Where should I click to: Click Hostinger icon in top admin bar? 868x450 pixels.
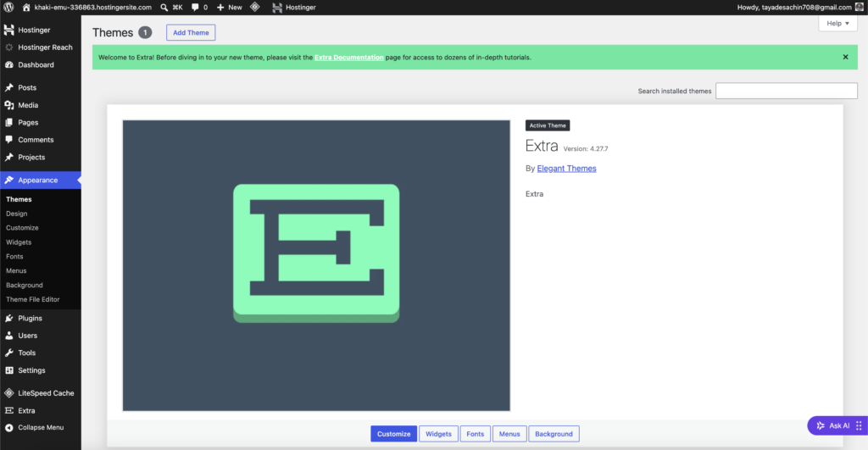pos(277,7)
